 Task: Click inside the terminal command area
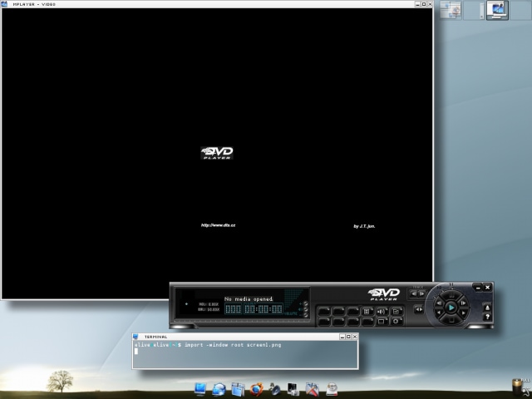click(245, 354)
